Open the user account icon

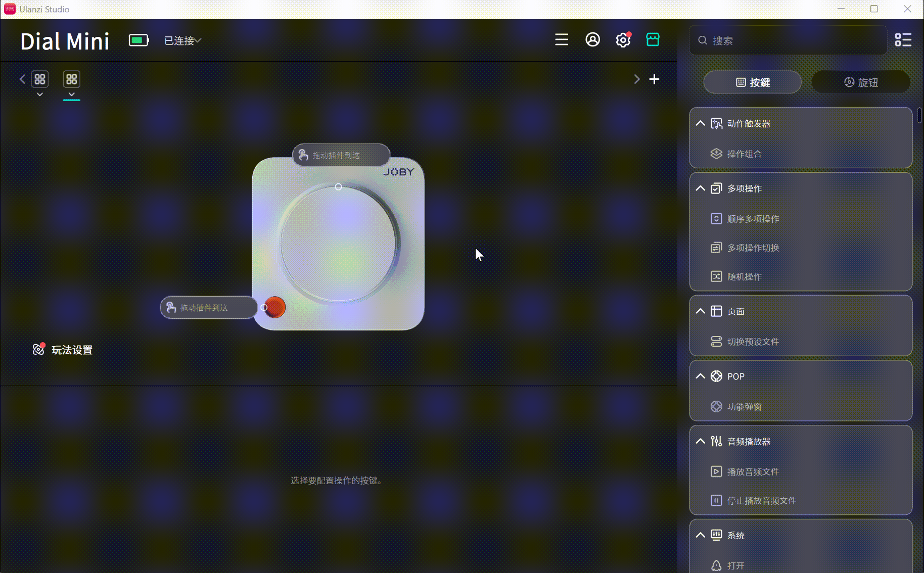(592, 40)
